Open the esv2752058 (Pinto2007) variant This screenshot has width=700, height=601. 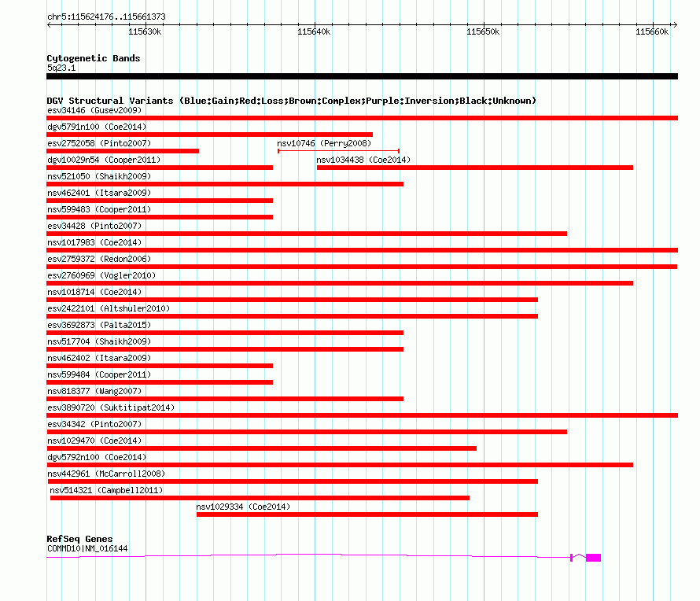pos(99,143)
